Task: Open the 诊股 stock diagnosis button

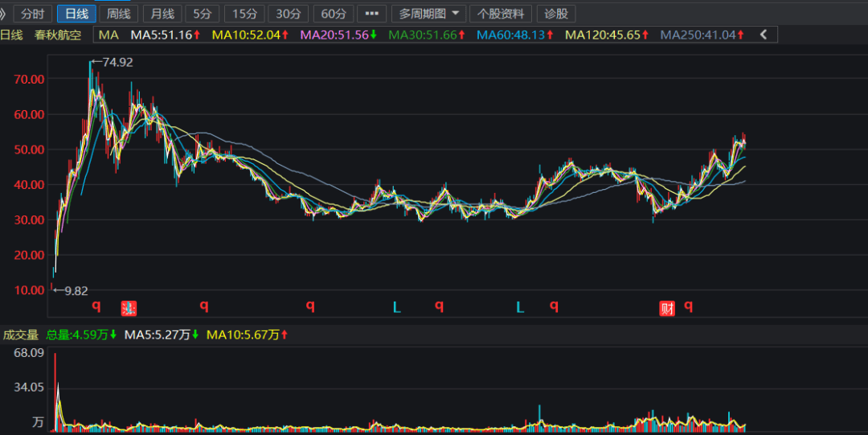Action: tap(556, 14)
